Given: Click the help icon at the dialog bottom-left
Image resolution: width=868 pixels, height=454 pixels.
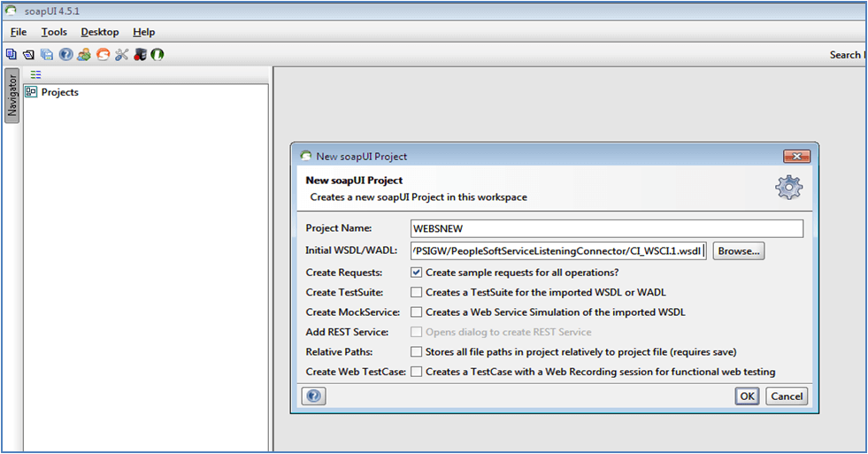Looking at the screenshot, I should coord(314,396).
